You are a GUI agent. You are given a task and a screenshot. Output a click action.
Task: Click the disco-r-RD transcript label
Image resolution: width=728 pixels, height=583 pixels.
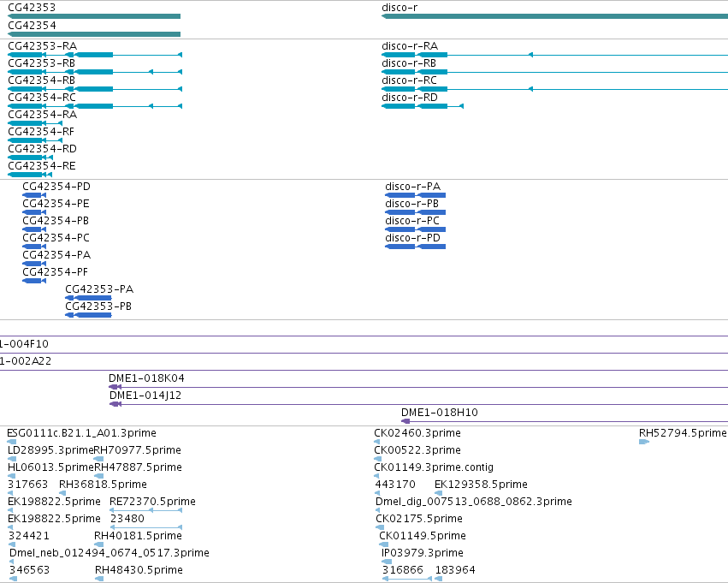pos(410,98)
